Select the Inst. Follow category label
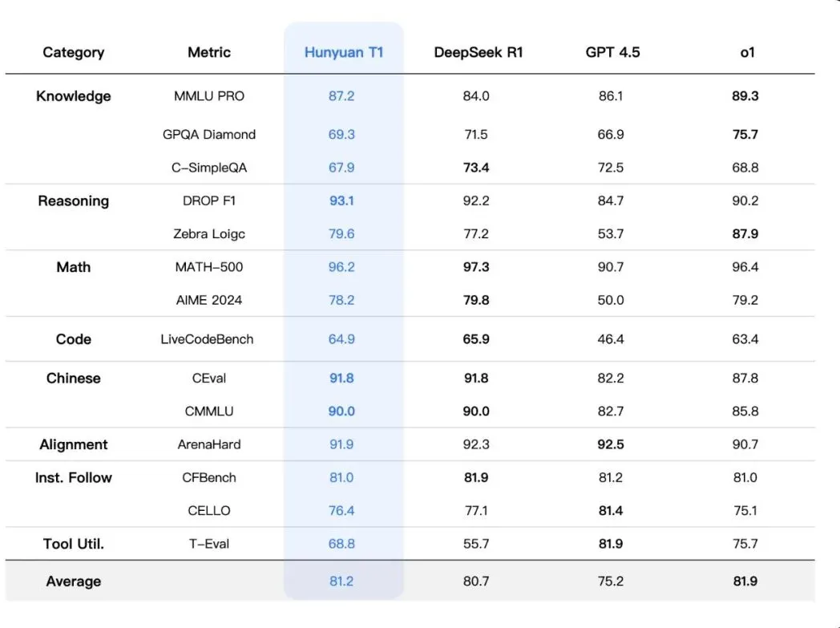This screenshot has width=840, height=628. [x=74, y=478]
